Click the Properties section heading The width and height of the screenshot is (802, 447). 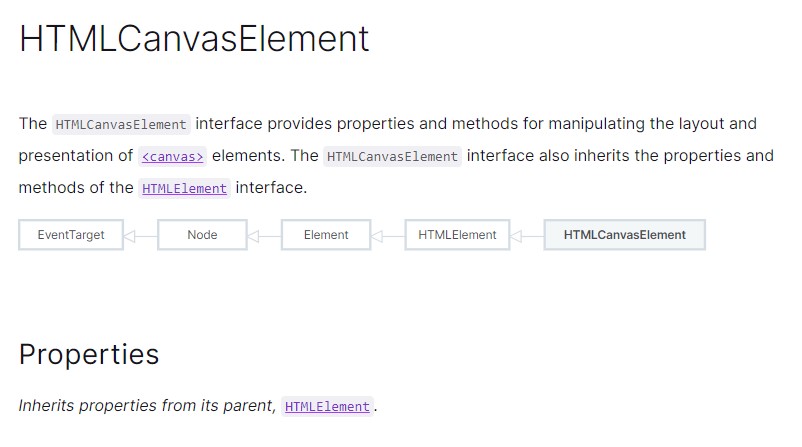point(89,354)
